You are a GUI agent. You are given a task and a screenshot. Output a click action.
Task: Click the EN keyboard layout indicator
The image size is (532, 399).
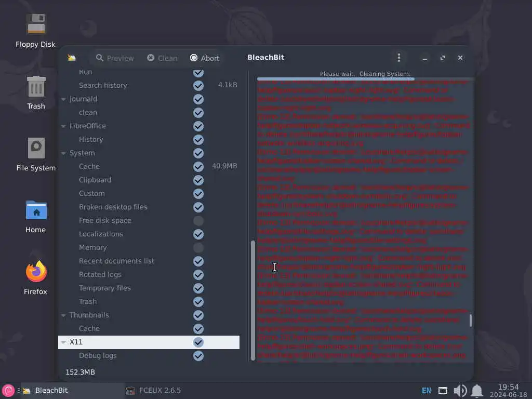pos(426,391)
